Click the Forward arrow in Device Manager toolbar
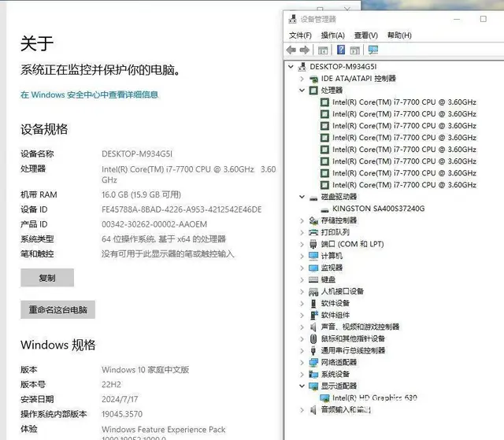This screenshot has width=504, height=440. pos(305,50)
